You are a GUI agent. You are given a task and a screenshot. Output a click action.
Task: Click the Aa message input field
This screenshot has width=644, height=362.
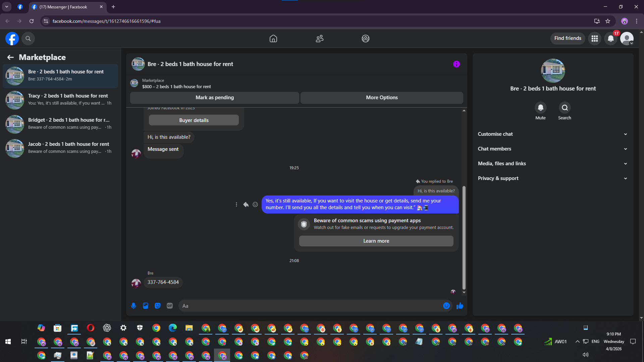pos(309,306)
